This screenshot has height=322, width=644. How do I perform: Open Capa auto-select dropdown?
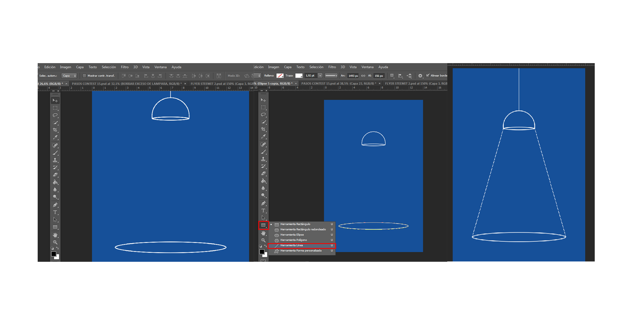(69, 76)
